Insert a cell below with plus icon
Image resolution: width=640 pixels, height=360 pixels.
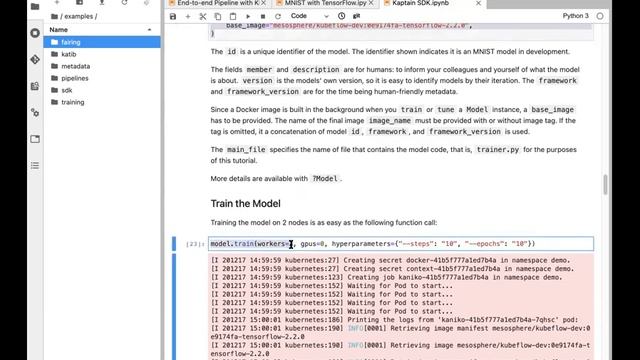[188, 16]
